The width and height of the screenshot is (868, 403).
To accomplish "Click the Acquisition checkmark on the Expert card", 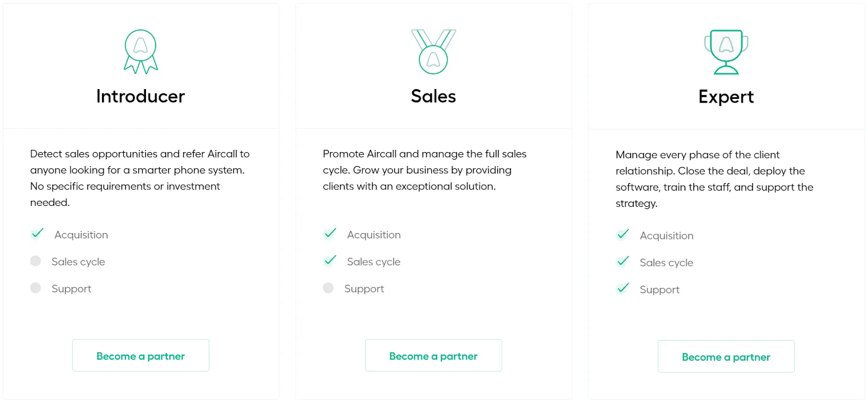I will [x=623, y=235].
